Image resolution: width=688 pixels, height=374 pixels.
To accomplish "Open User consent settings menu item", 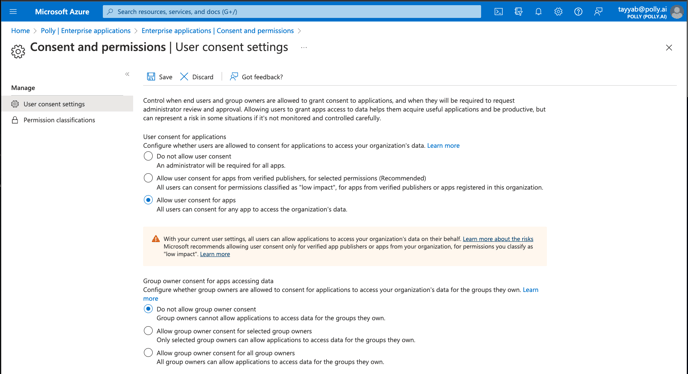I will point(67,104).
